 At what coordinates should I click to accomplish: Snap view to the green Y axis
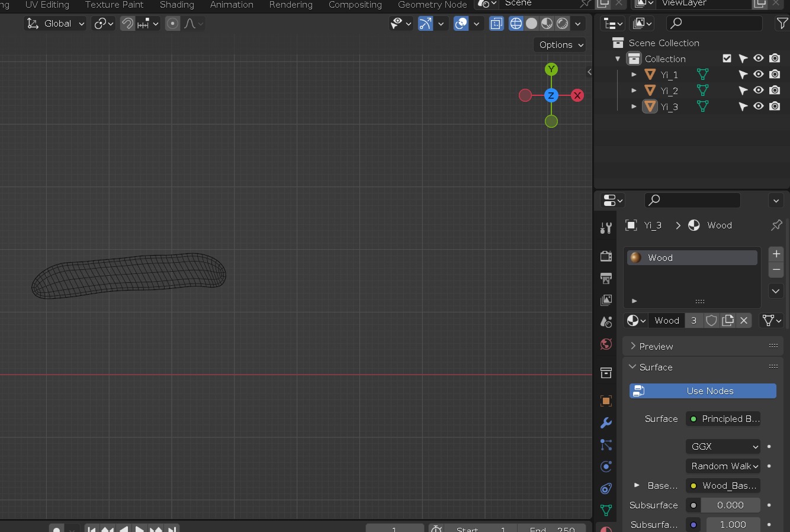tap(551, 69)
